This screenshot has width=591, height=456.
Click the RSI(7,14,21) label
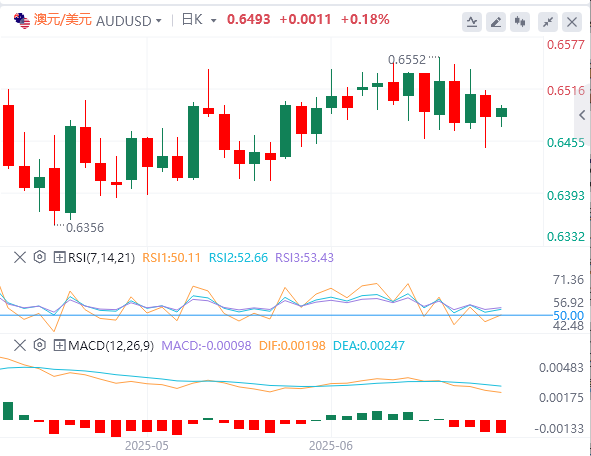pos(101,258)
